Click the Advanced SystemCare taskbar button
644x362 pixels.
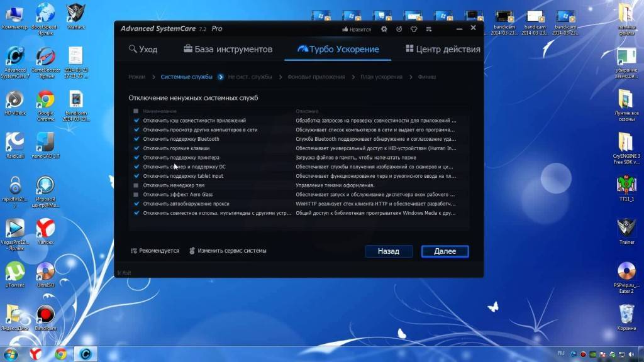pos(86,354)
